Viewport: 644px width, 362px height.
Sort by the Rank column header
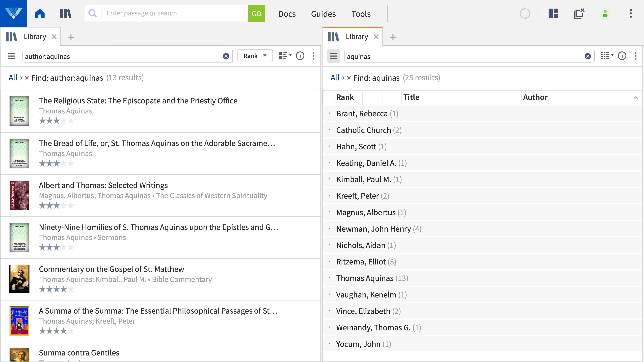coord(348,97)
